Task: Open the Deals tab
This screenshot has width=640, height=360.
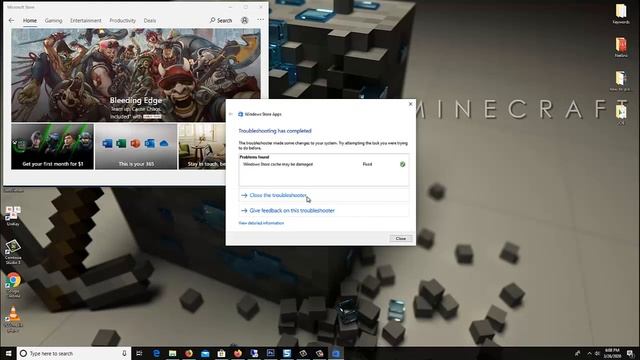Action: (x=150, y=20)
